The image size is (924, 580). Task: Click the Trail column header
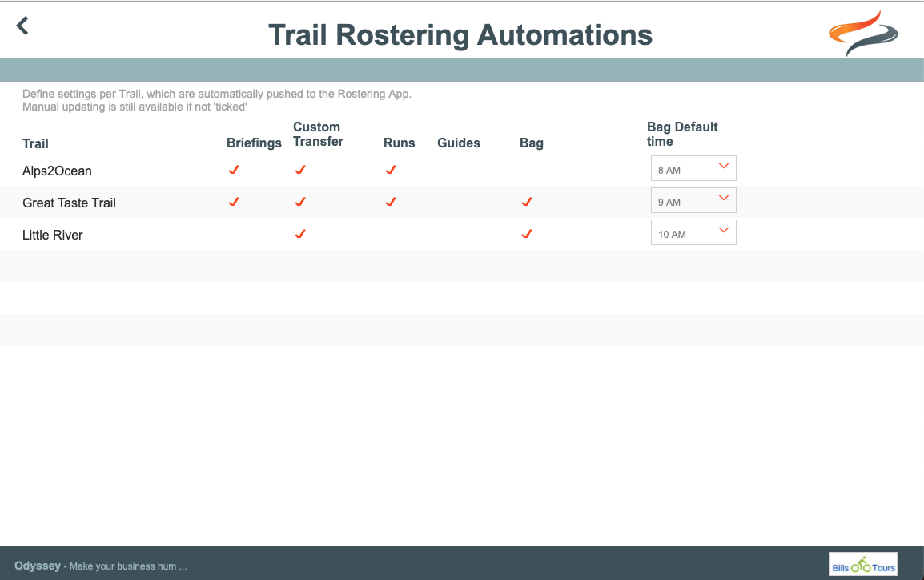click(x=35, y=144)
